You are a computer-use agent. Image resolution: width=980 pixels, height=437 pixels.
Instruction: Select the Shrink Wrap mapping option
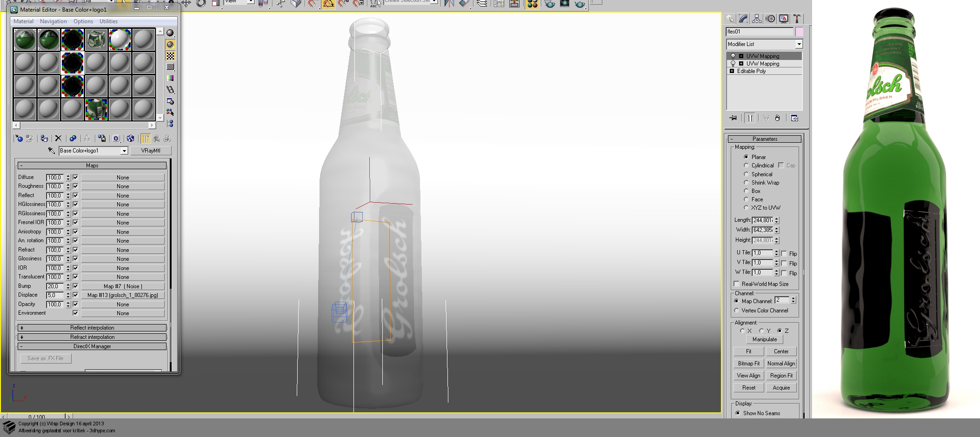click(746, 183)
